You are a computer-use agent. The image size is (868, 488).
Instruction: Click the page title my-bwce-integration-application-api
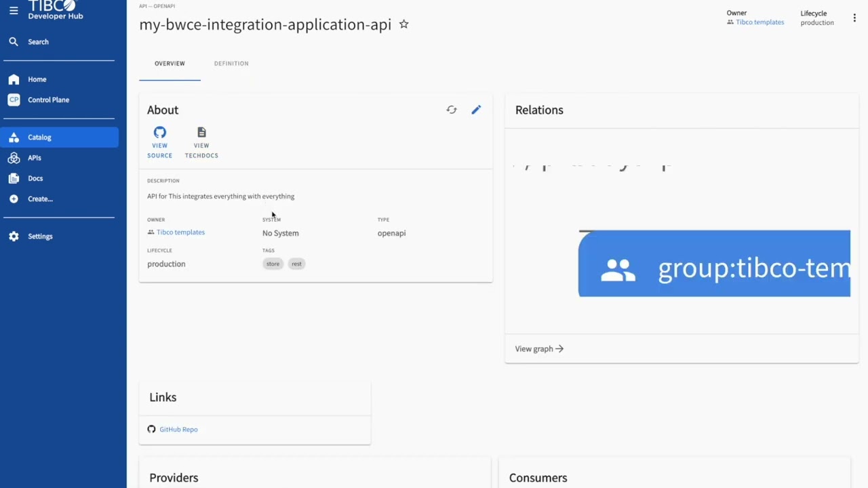pos(265,24)
